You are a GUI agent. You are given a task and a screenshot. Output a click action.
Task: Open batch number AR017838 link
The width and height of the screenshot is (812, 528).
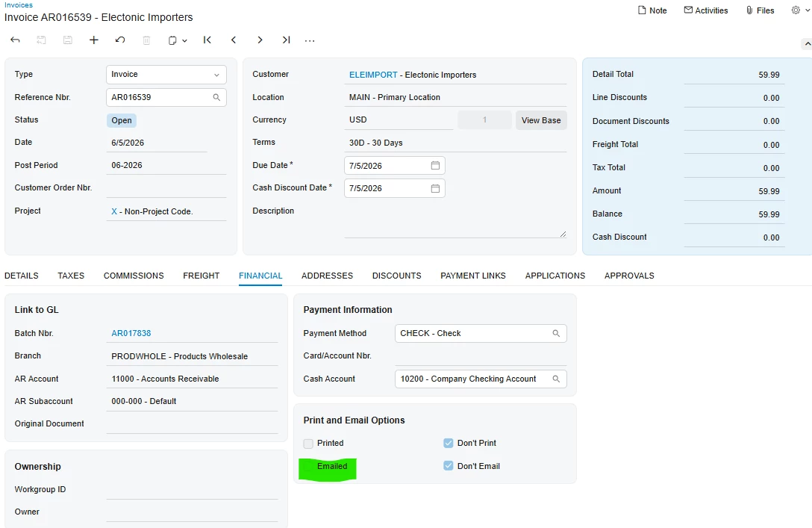(131, 333)
